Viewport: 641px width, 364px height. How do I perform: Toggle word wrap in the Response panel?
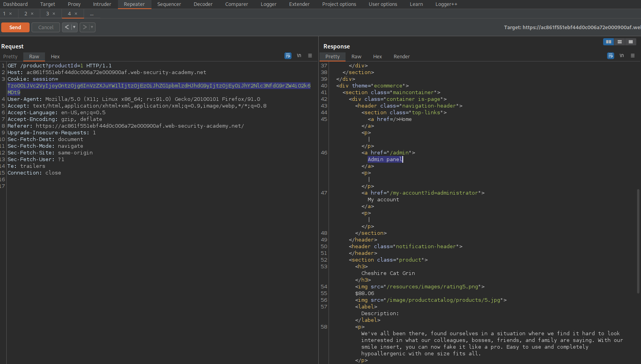(x=611, y=56)
